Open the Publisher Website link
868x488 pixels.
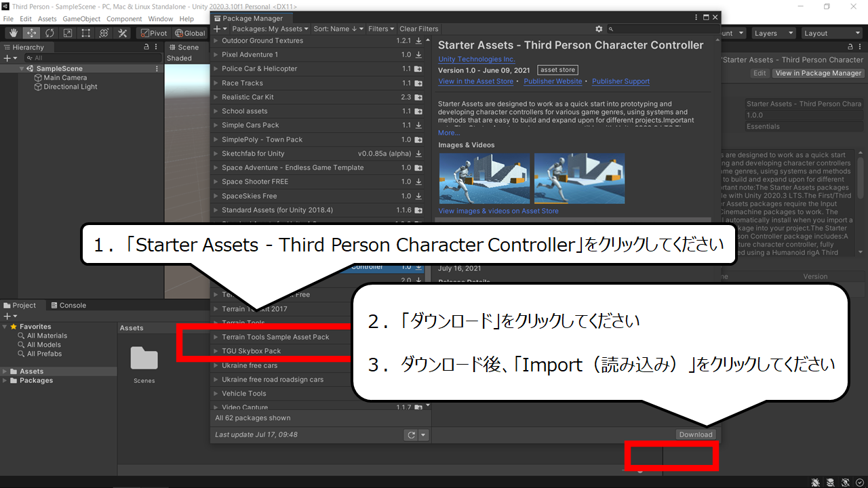click(553, 81)
